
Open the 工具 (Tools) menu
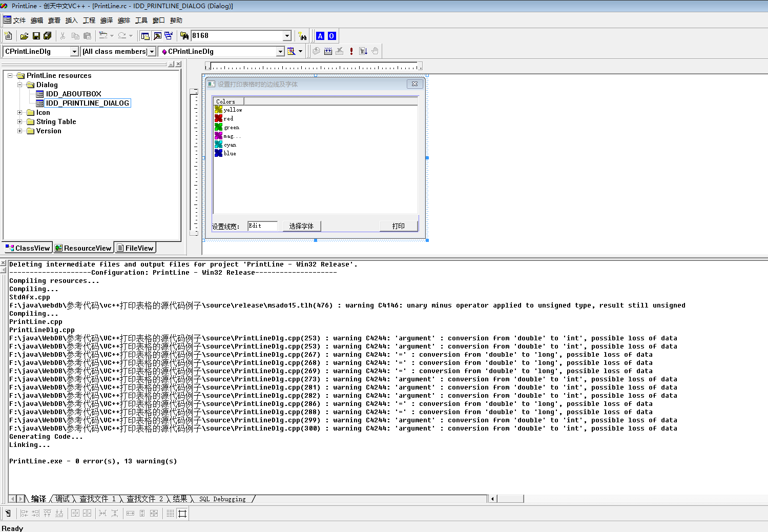(x=141, y=21)
